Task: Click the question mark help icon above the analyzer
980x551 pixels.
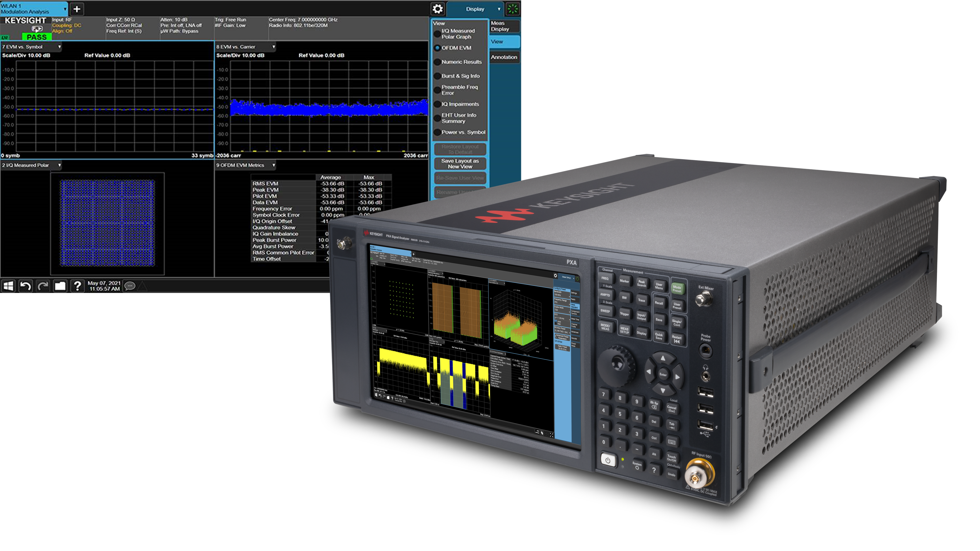Action: tap(77, 285)
